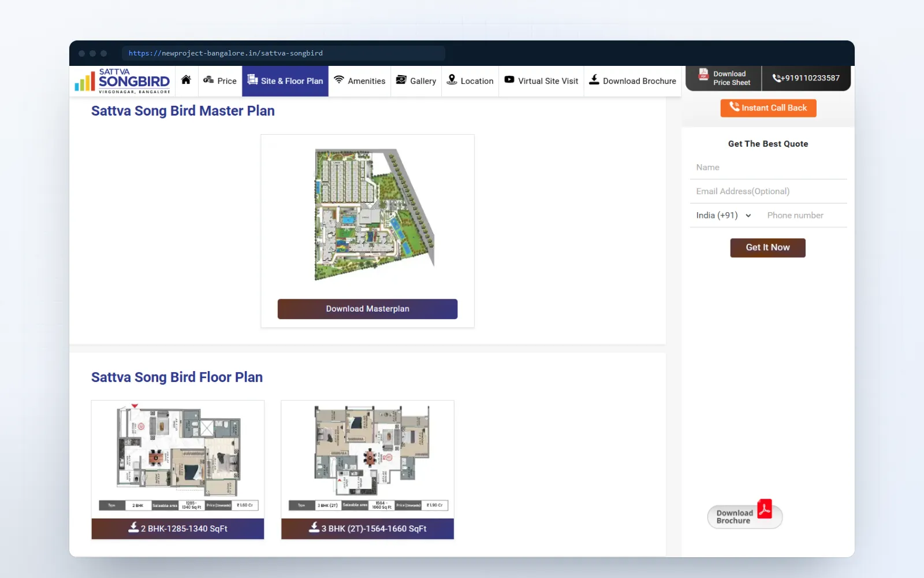
Task: Click the navbar brochure download arrow icon
Action: 594,80
